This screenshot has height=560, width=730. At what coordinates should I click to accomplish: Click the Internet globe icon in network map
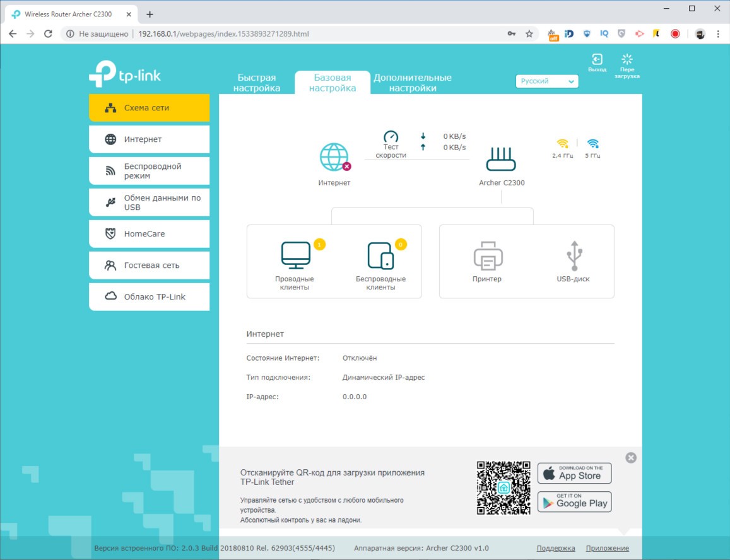click(x=334, y=158)
